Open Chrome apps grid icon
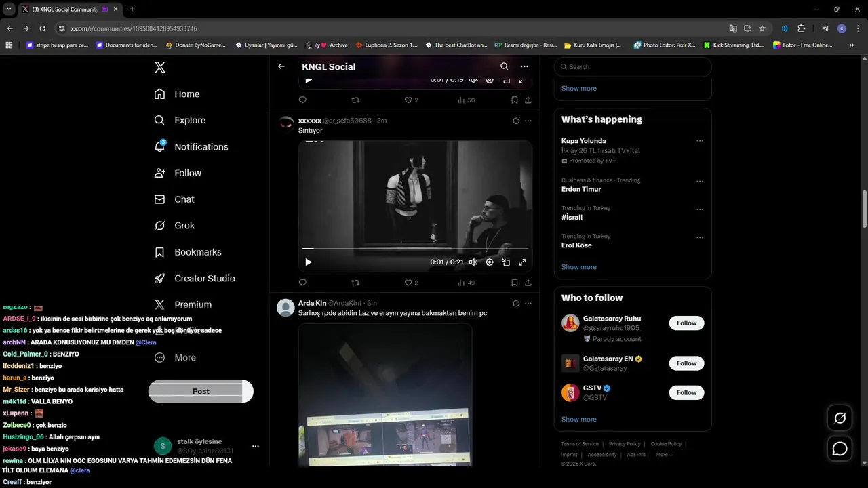The width and height of the screenshot is (868, 488). 9,45
